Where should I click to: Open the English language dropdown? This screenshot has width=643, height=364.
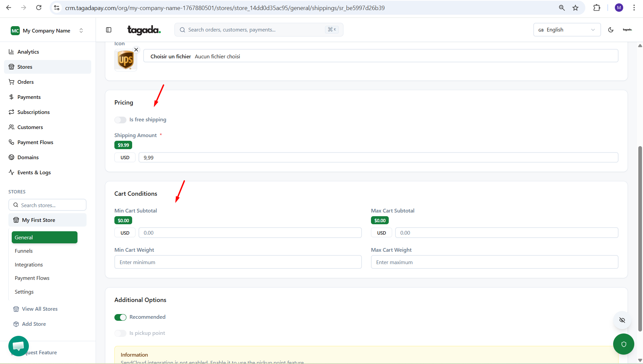[567, 30]
